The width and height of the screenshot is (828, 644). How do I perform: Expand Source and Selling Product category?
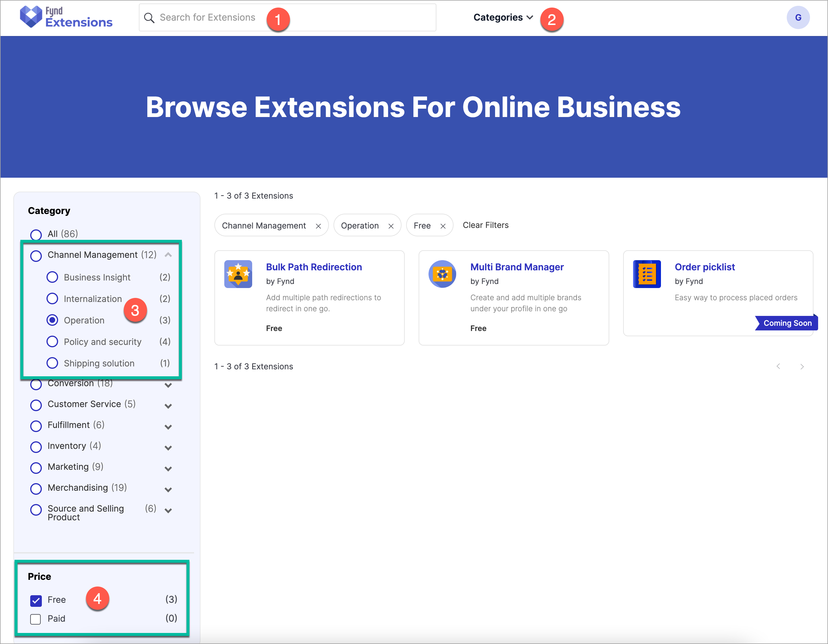coord(168,510)
